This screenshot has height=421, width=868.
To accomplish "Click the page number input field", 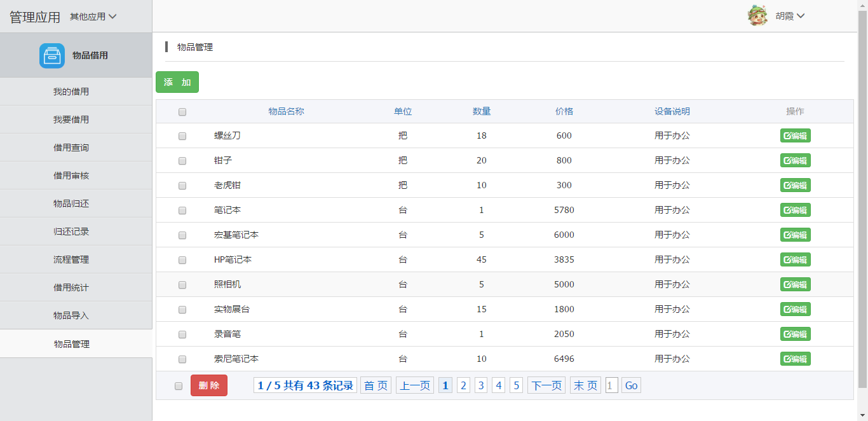I will pyautogui.click(x=611, y=385).
